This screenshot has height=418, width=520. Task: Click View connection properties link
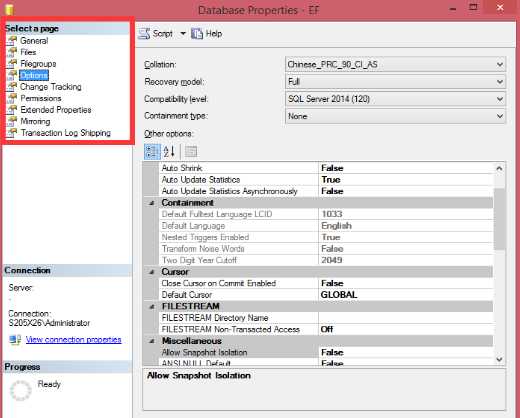[73, 340]
